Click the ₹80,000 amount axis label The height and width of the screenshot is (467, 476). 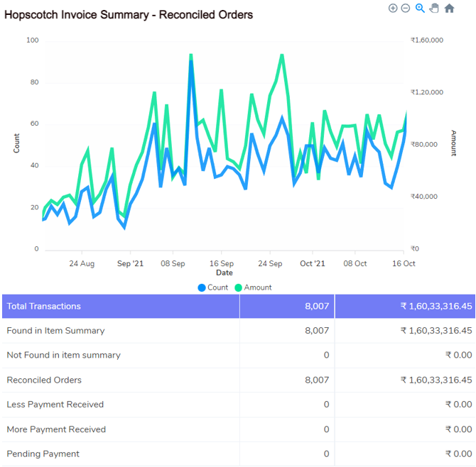(424, 144)
